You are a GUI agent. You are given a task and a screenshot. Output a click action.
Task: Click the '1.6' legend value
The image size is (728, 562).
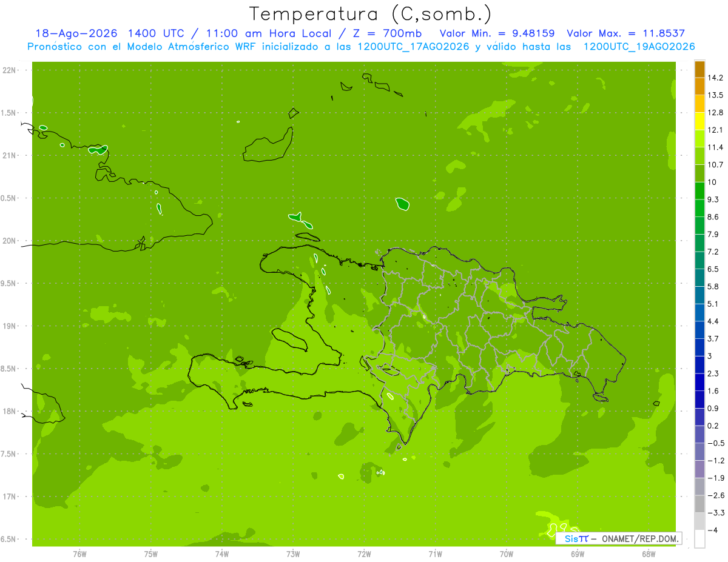click(x=713, y=391)
